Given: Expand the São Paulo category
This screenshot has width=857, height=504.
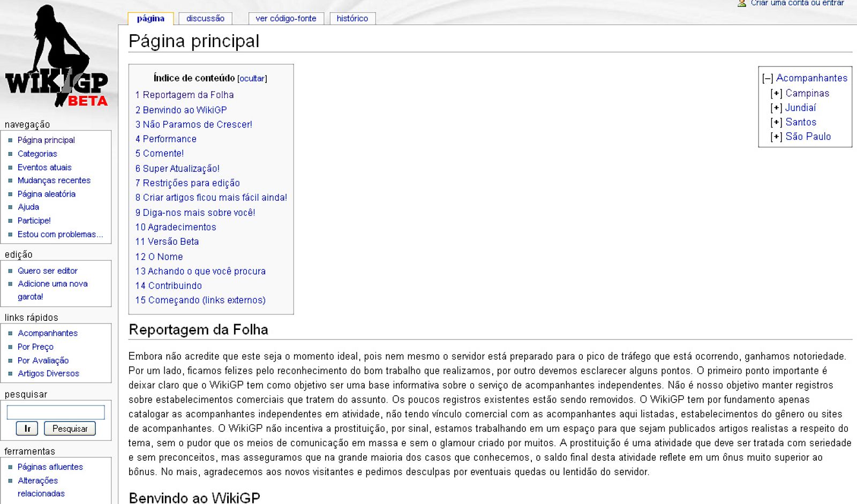Looking at the screenshot, I should point(776,137).
